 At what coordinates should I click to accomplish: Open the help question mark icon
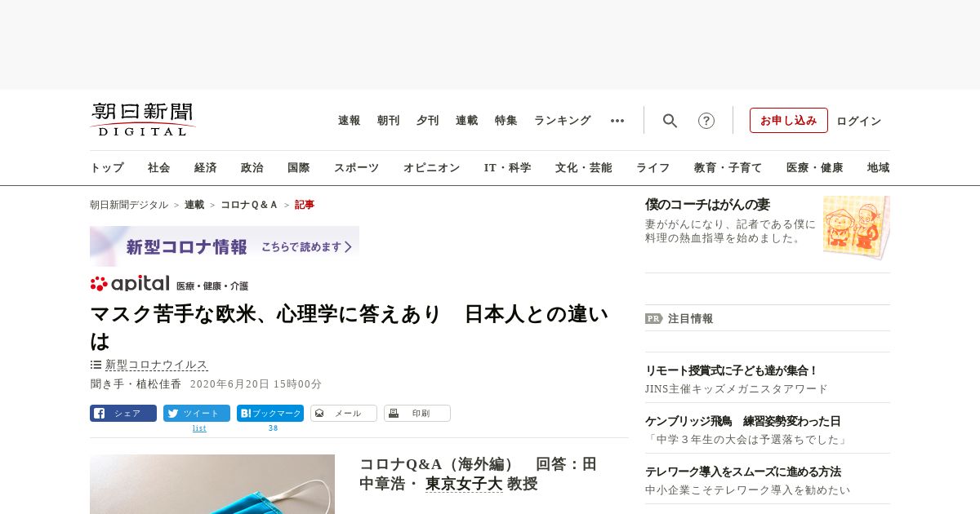706,121
